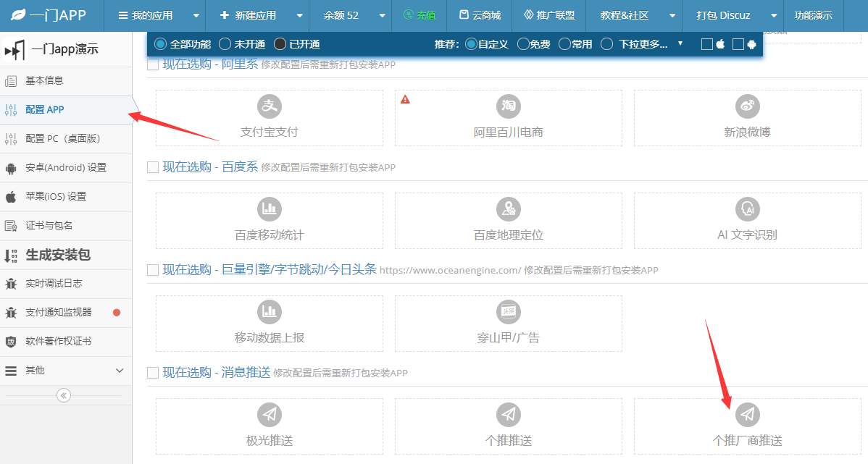Click the 基本信息 sidebar icon
Screen dimensions: 868x464
[11, 81]
